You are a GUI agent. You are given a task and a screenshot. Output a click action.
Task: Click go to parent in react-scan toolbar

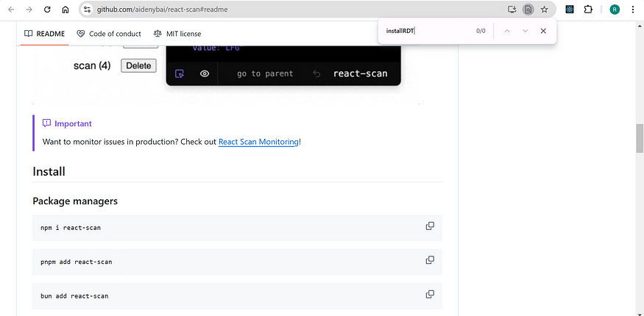pos(265,73)
